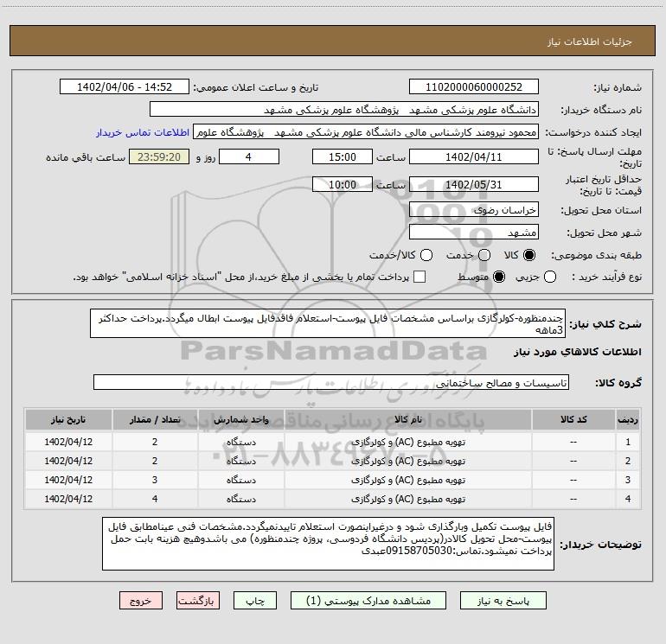Click the response deadline date 1402/04/11 field
Screen dimensions: 666x644
coord(474,156)
